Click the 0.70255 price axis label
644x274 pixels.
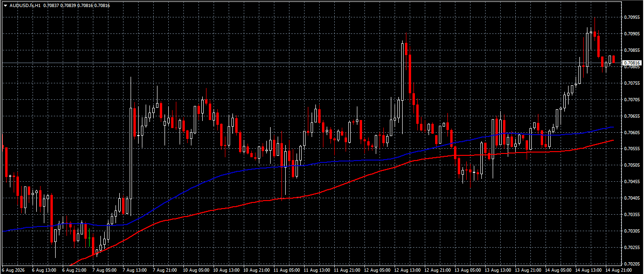pos(632,247)
